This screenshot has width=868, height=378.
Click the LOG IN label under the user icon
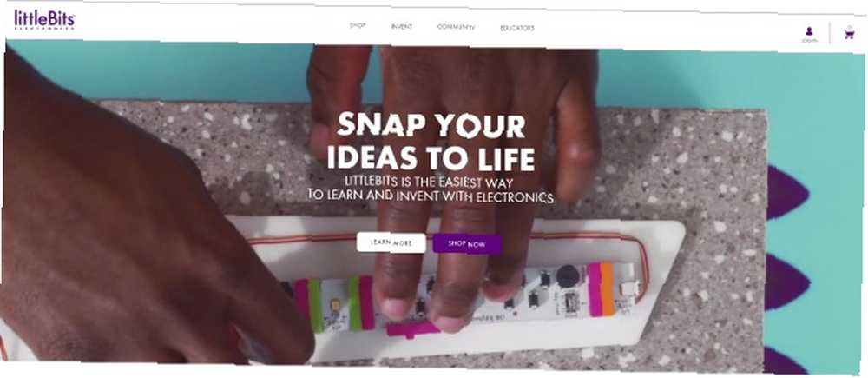[x=809, y=41]
